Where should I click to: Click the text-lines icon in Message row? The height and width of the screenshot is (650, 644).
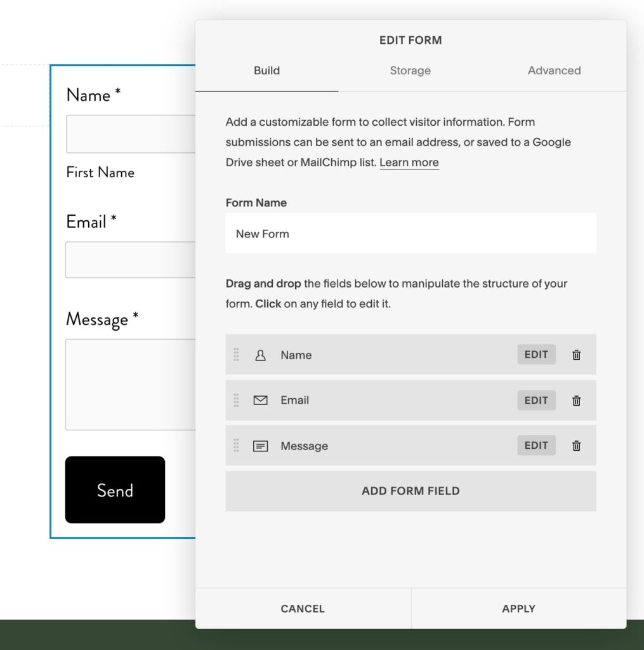(x=260, y=446)
